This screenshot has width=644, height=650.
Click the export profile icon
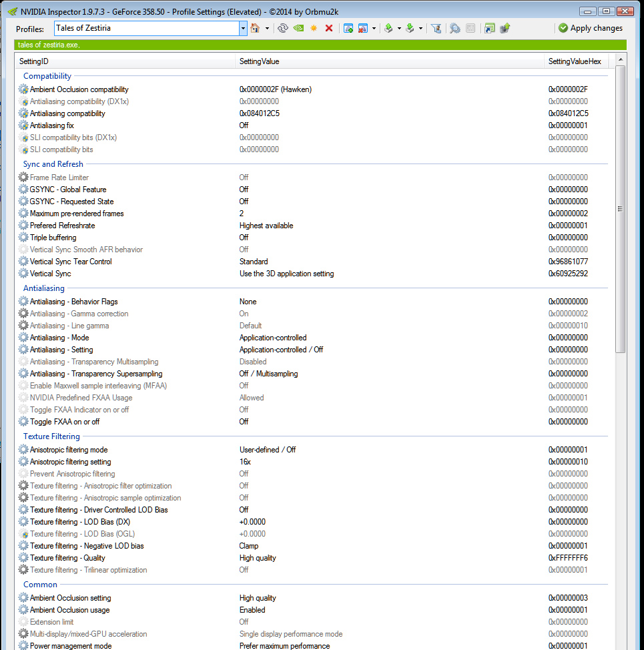point(388,28)
